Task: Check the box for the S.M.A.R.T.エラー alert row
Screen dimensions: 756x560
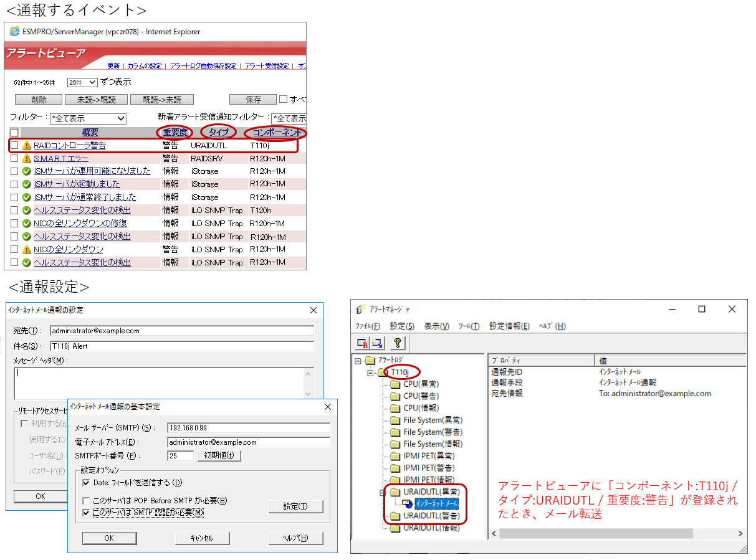Action: pos(14,158)
